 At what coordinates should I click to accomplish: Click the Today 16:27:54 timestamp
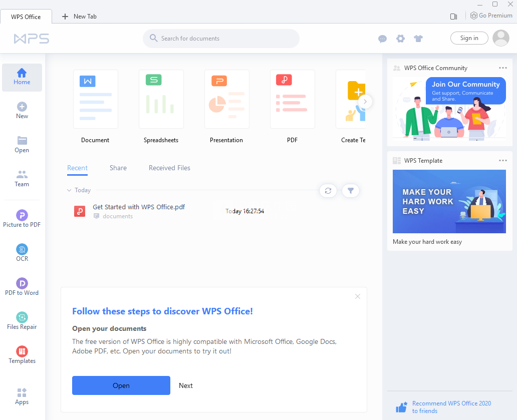(x=244, y=211)
